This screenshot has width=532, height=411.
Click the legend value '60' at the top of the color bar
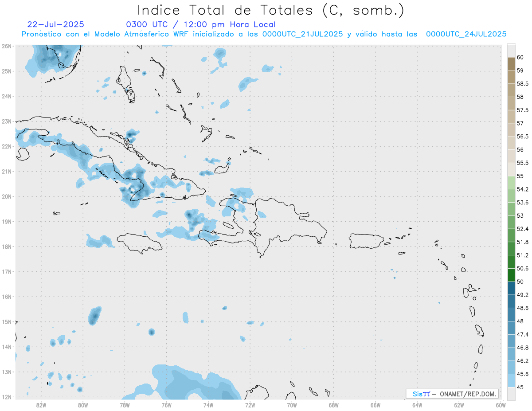tap(520, 57)
